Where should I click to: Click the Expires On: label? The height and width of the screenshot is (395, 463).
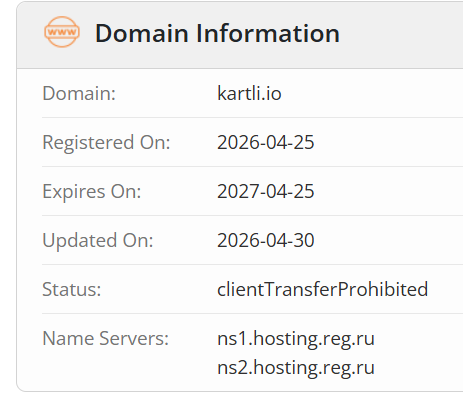click(92, 191)
